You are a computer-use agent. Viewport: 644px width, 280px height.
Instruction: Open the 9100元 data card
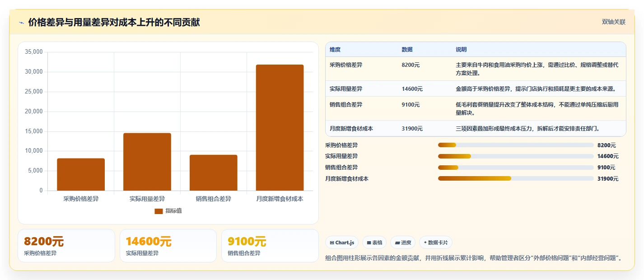tap(270, 246)
